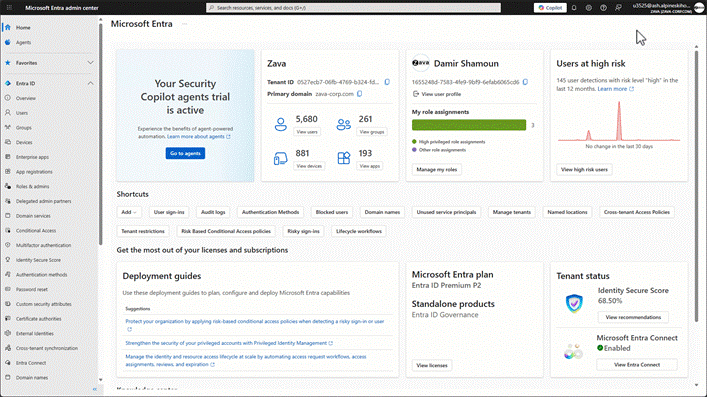Click the apps grid icon in Zava card
The width and height of the screenshot is (707, 397).
(344, 158)
